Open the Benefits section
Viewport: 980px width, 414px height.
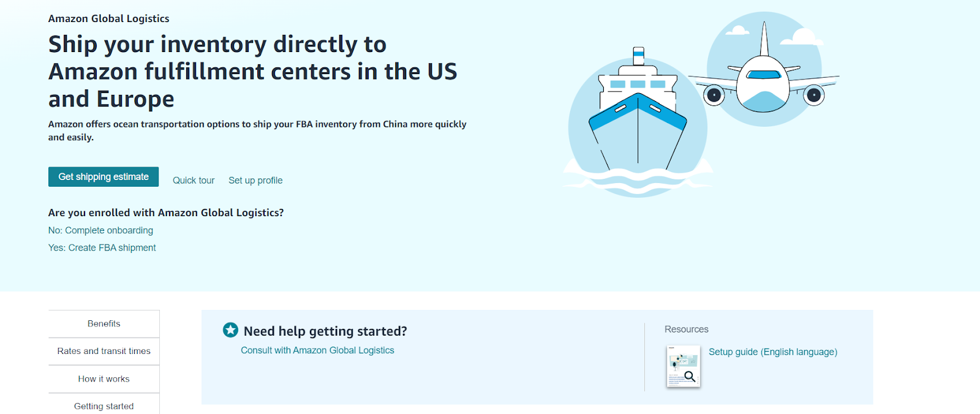point(103,323)
